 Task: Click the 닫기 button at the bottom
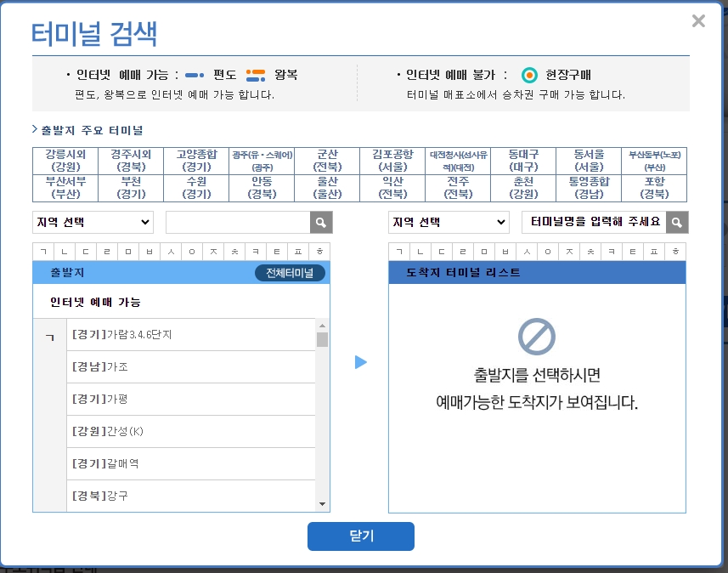point(360,536)
